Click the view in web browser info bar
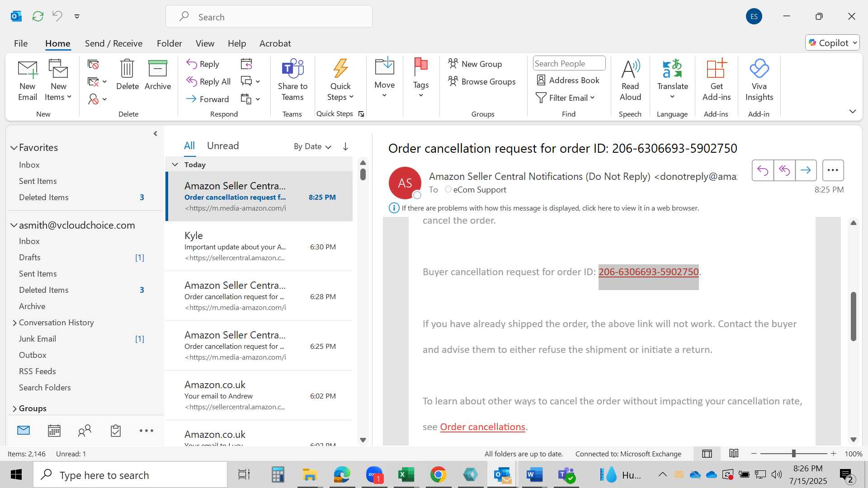Screen dimensions: 868x488 pos(550,208)
